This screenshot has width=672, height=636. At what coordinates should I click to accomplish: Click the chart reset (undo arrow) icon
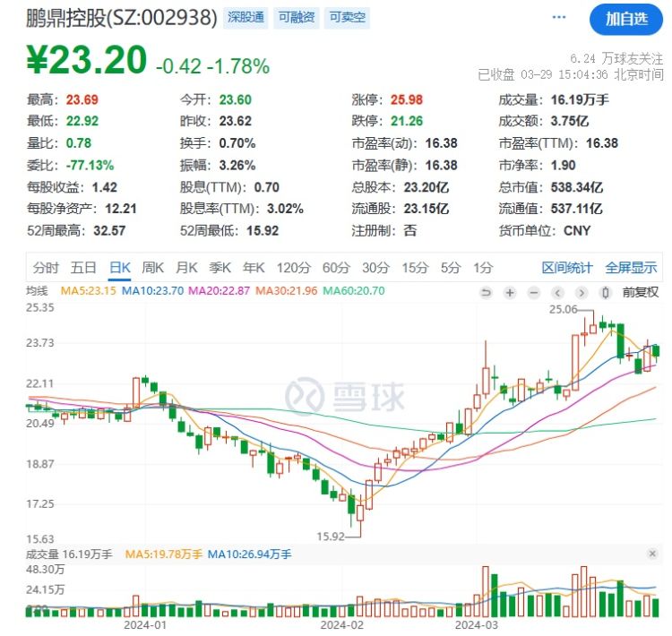click(486, 293)
